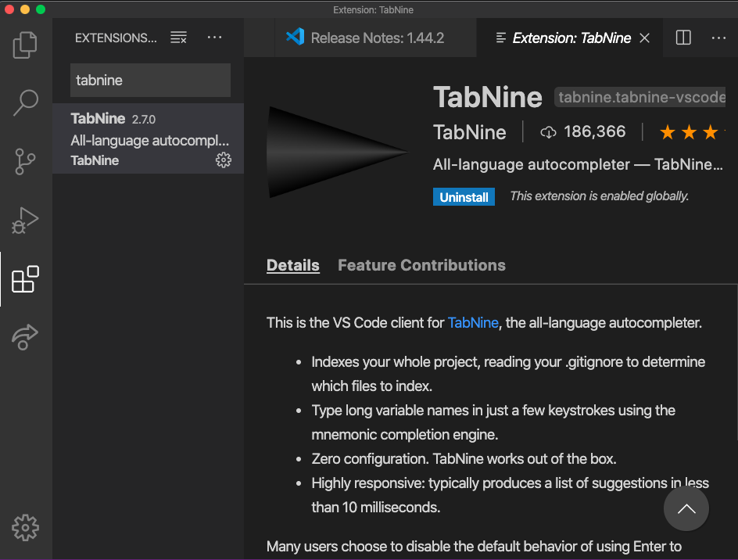
Task: Select the Extensions view icon
Action: click(x=25, y=278)
